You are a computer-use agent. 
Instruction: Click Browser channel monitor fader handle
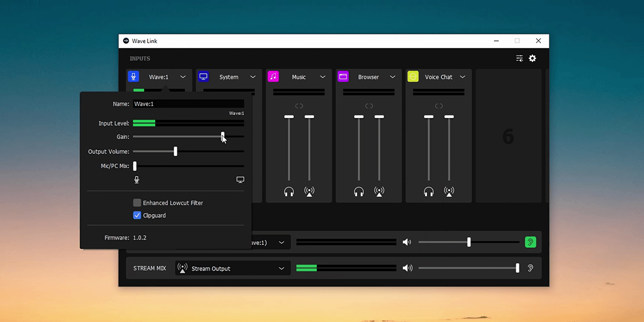coord(359,117)
